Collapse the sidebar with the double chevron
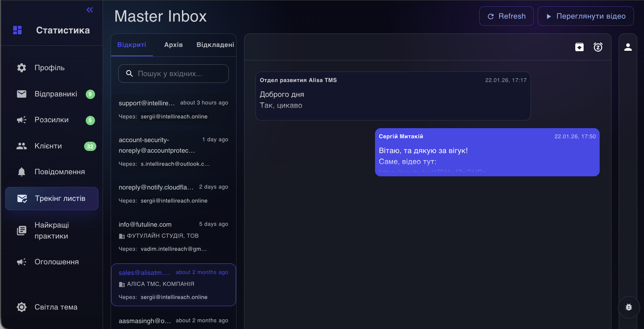 point(90,10)
